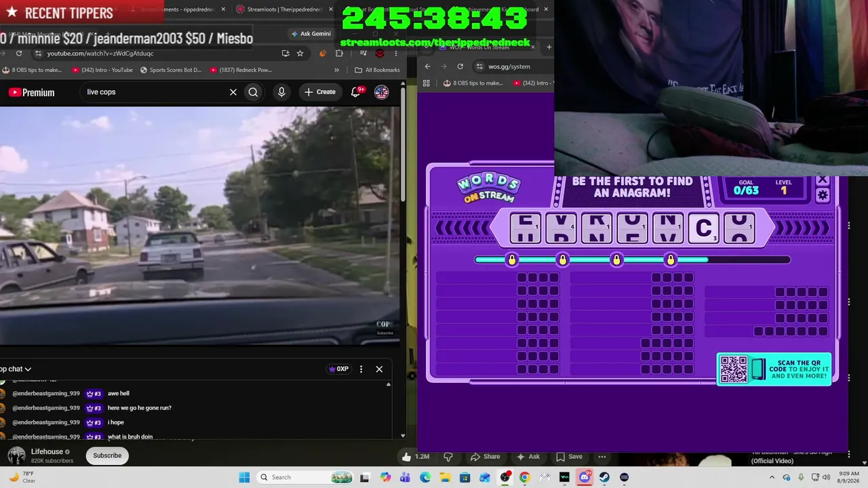Open Microsoft Edge from taskbar

click(x=425, y=477)
